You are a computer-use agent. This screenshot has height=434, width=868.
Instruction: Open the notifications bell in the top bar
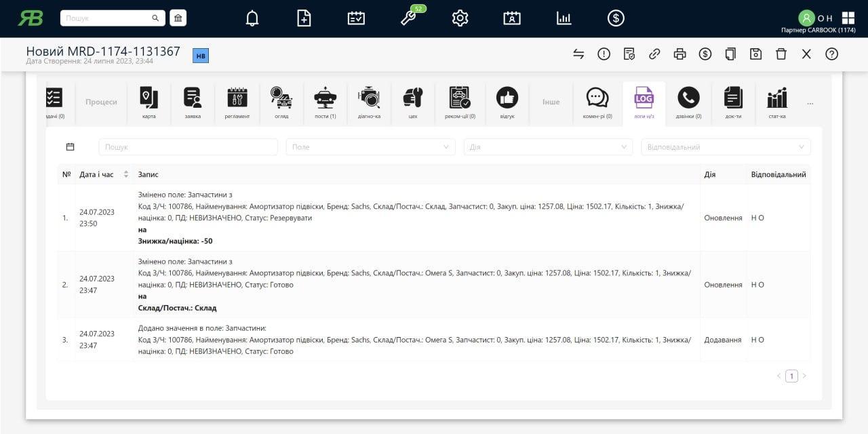(252, 18)
